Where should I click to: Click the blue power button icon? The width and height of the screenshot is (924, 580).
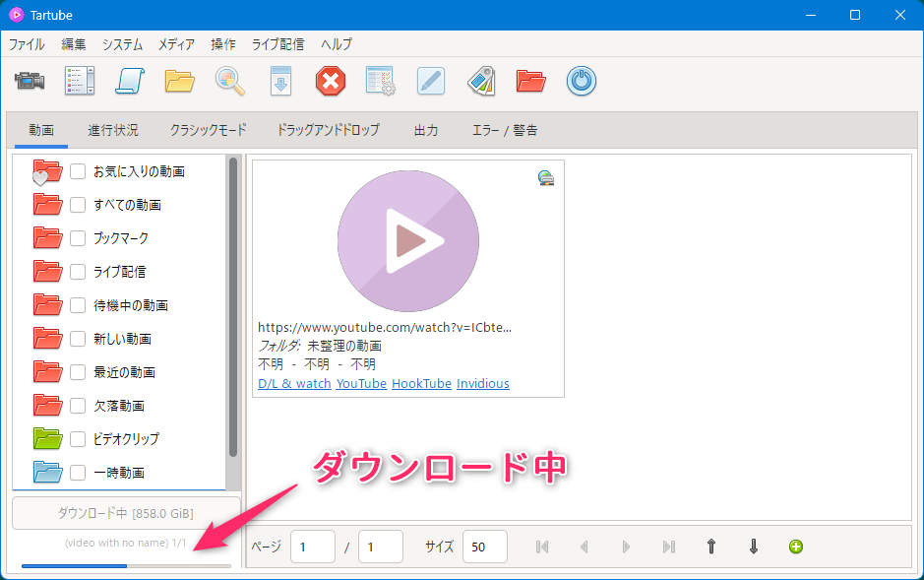(x=582, y=82)
